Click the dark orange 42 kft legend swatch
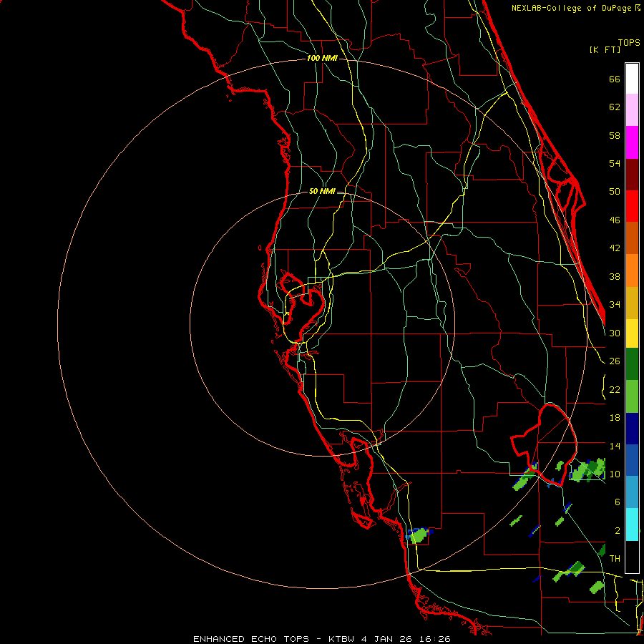 [x=632, y=238]
